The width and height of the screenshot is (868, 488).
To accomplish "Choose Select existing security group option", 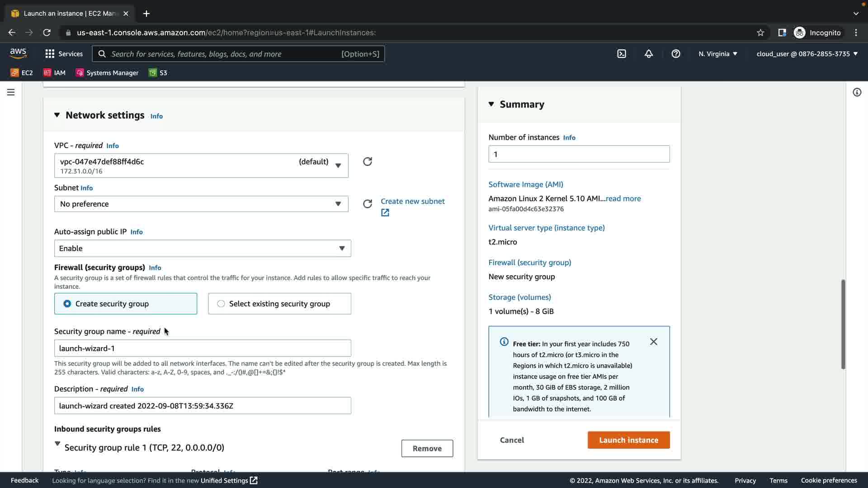I will pos(221,304).
